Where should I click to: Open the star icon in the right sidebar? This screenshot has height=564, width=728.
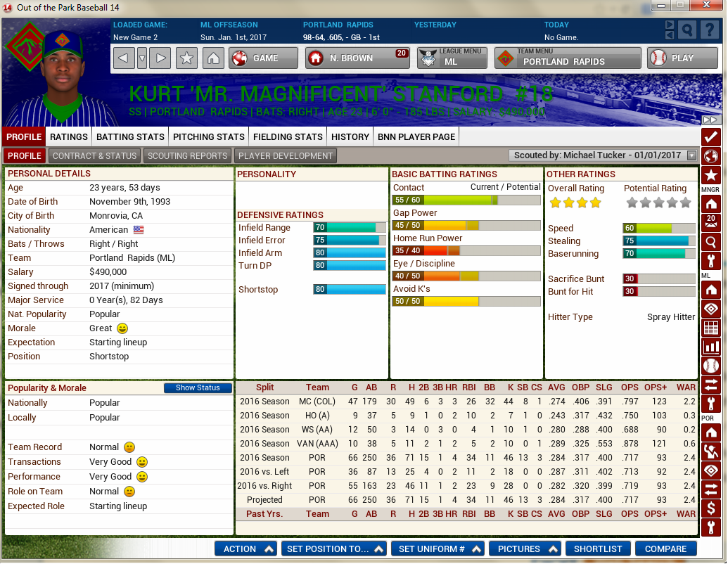(x=711, y=176)
